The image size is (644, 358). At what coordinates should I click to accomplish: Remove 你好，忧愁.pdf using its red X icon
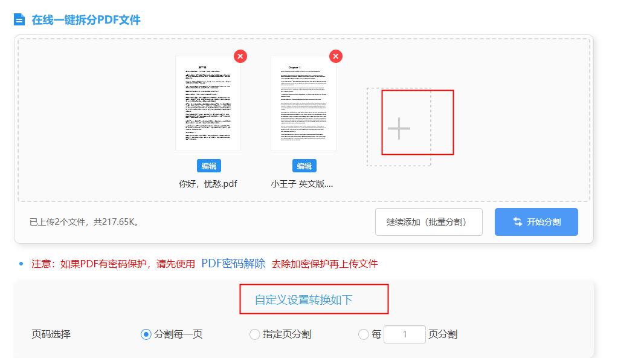point(240,56)
